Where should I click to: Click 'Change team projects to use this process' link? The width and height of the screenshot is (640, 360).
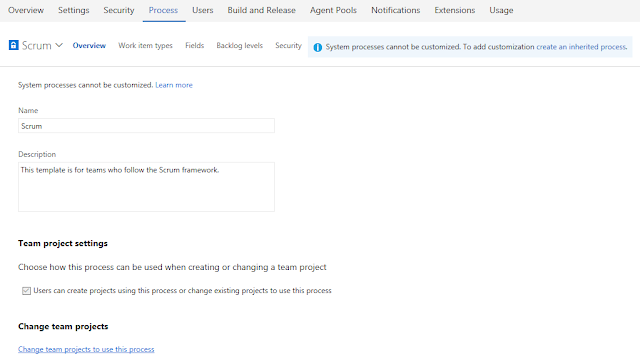click(x=86, y=349)
